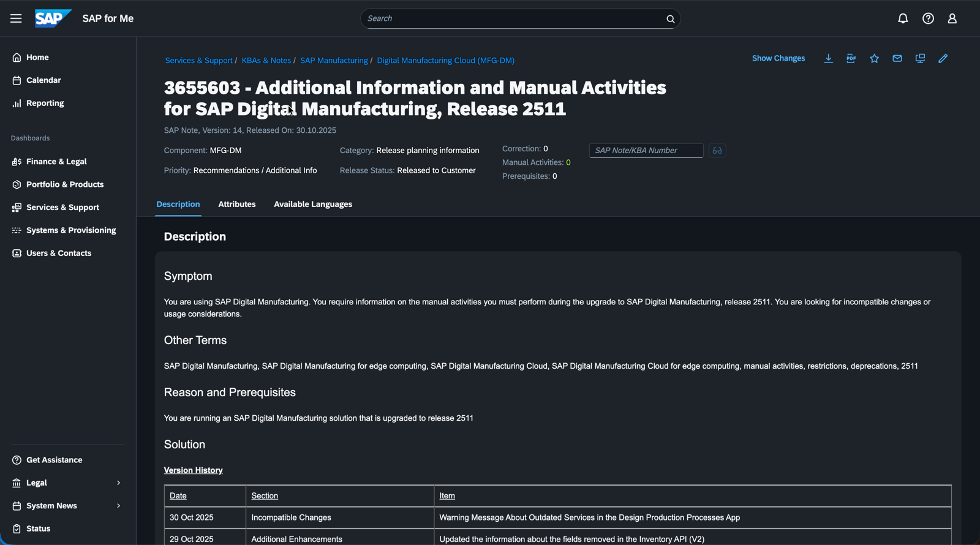The height and width of the screenshot is (545, 980).
Task: Click the Date column header
Action: pos(178,496)
